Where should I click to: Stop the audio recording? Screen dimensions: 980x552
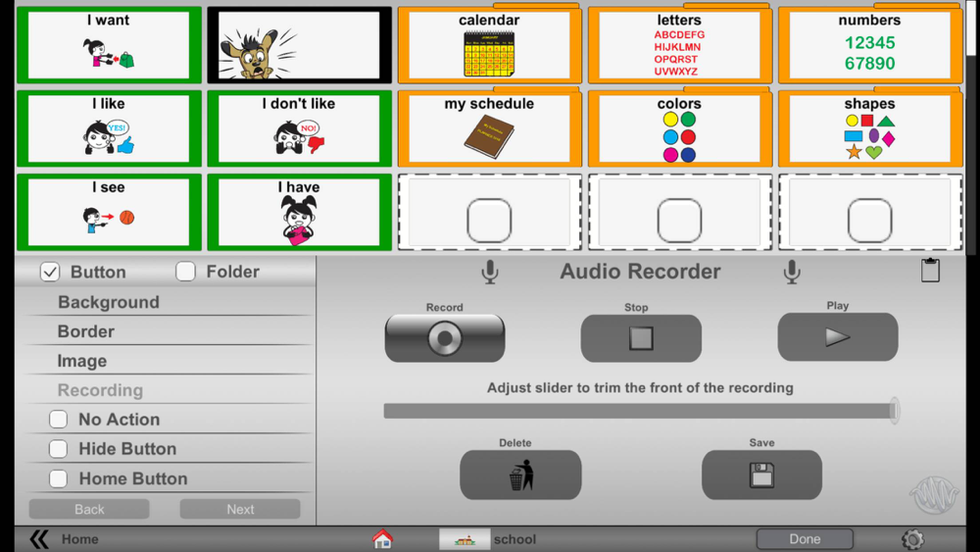click(x=641, y=338)
